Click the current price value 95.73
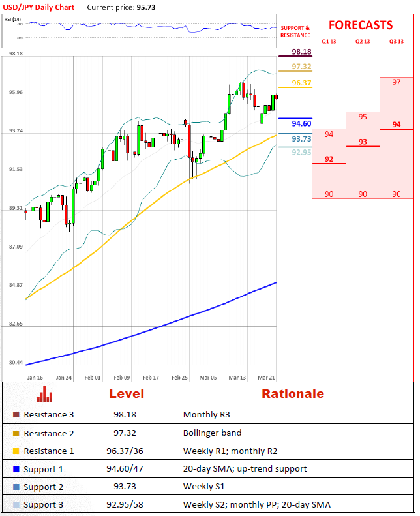The image size is (420, 516). click(x=146, y=7)
